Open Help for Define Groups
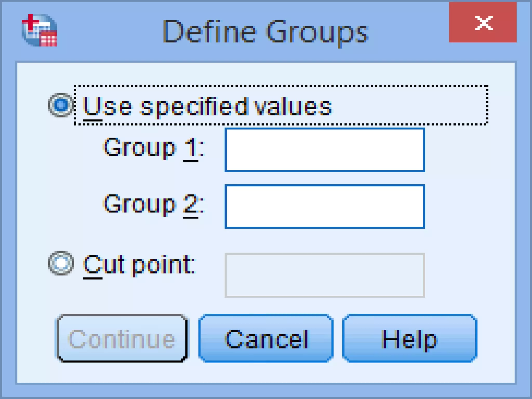 [x=410, y=338]
